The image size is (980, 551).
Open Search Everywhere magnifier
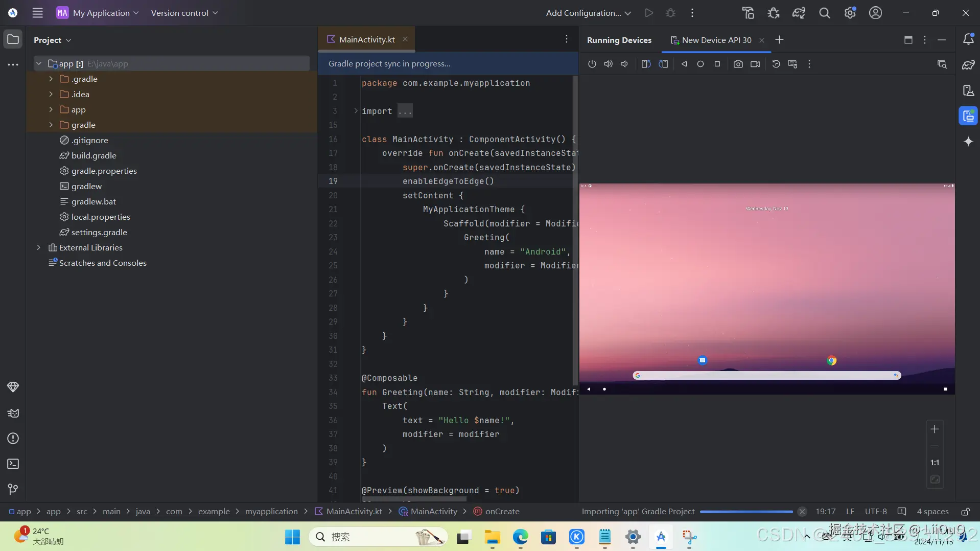tap(825, 13)
